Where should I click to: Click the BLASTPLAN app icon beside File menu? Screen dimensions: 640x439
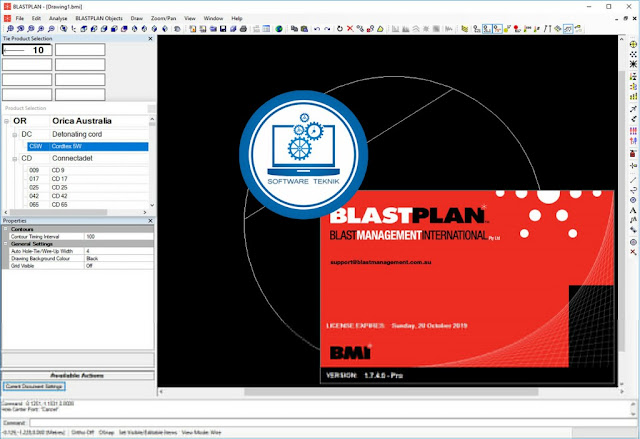point(7,18)
